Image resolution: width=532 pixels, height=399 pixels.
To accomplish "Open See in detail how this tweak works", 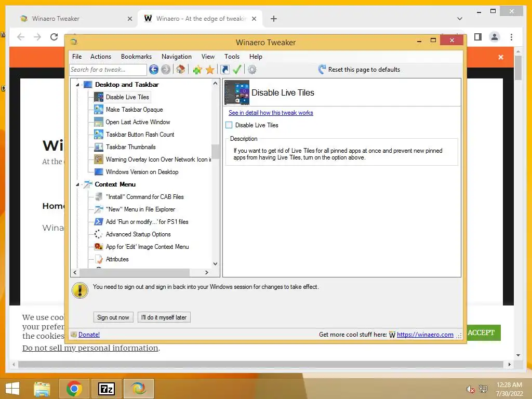I will click(271, 113).
